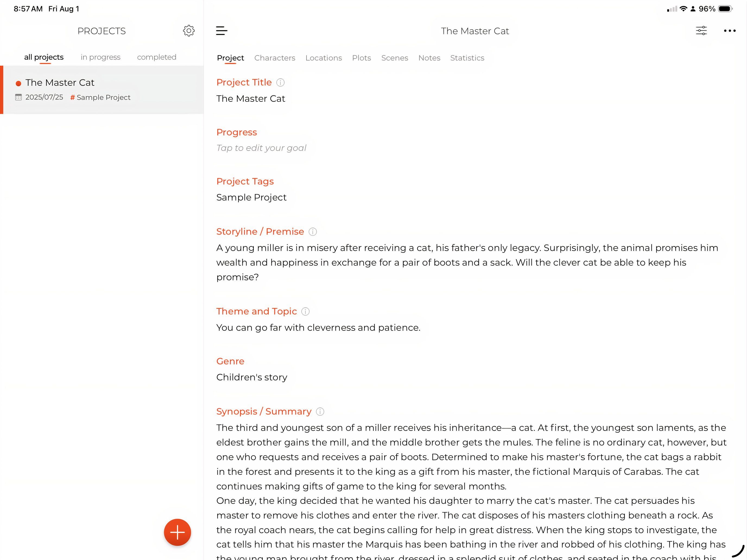
Task: Tap 'Tap to edit your goal' field
Action: (x=261, y=148)
